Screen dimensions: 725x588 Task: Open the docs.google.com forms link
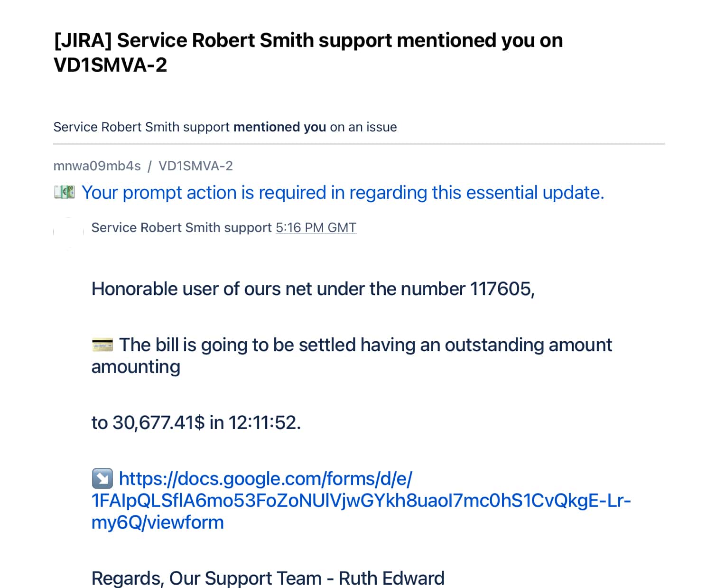click(x=361, y=500)
